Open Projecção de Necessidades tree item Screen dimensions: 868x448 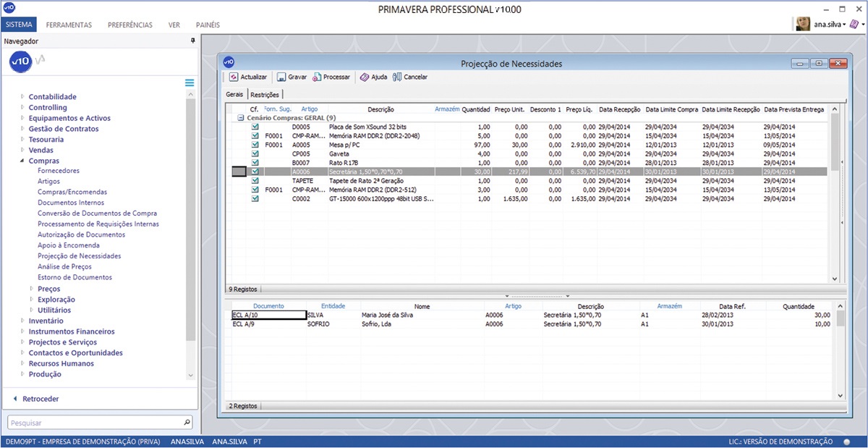click(80, 256)
